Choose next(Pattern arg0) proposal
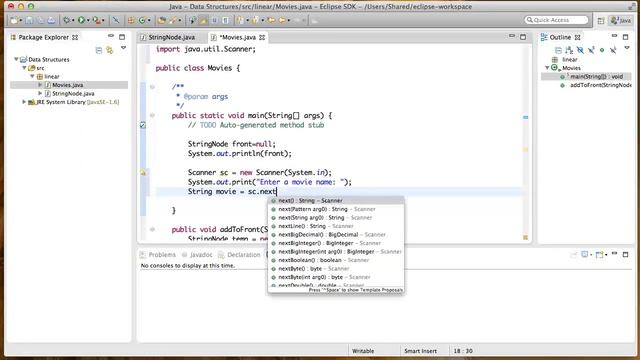This screenshot has height=360, width=640. point(336,209)
